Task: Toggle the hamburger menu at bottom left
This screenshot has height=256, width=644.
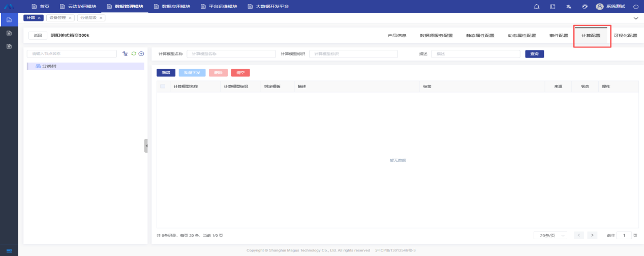Action: click(x=9, y=250)
